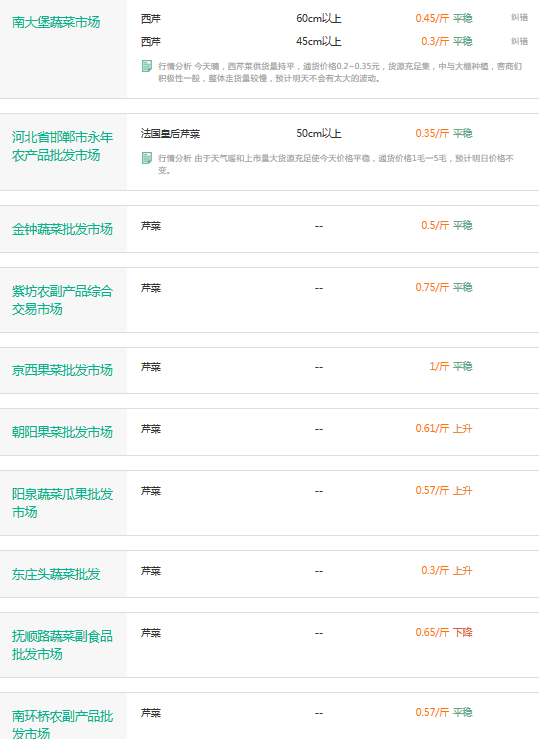The height and width of the screenshot is (739, 539).
Task: Click the 纠错 link for 西芹 60cm以上
Action: tap(519, 17)
